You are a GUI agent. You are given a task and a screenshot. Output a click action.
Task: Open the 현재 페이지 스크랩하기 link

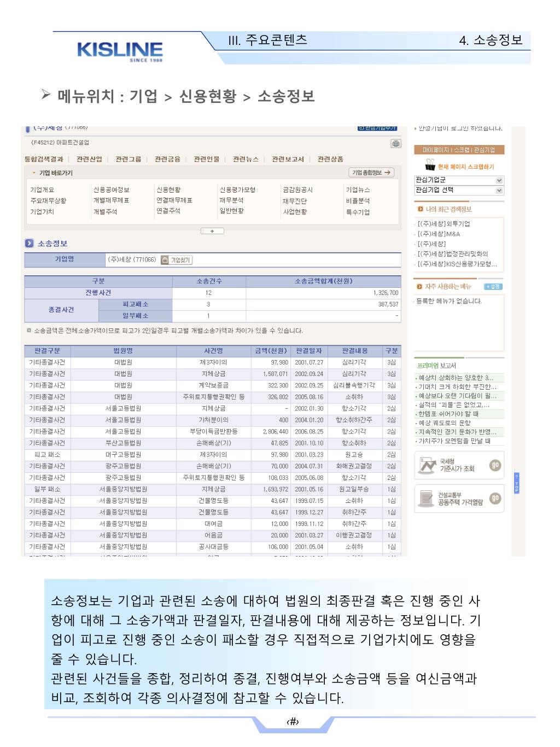tap(466, 166)
